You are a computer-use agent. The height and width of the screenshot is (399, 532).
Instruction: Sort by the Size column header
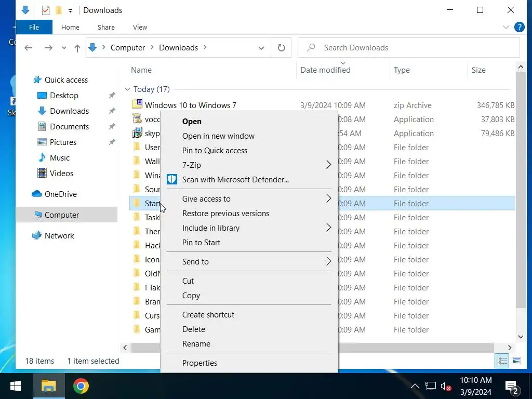tap(478, 70)
